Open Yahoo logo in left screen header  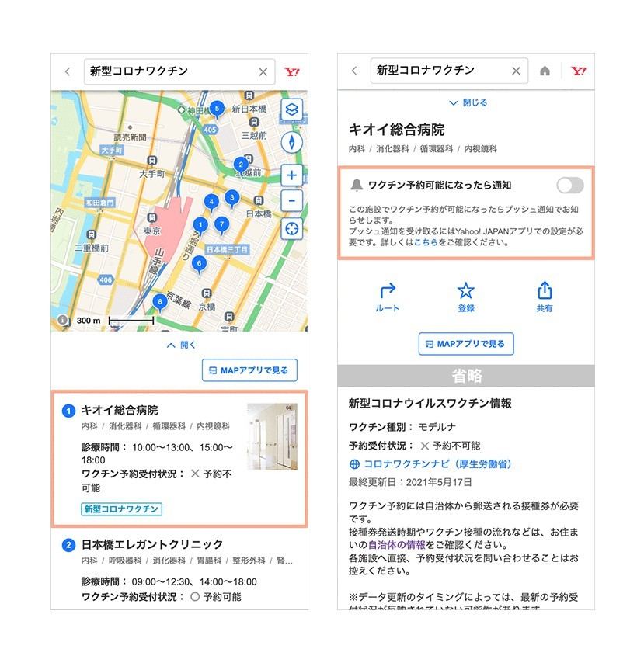[x=291, y=72]
